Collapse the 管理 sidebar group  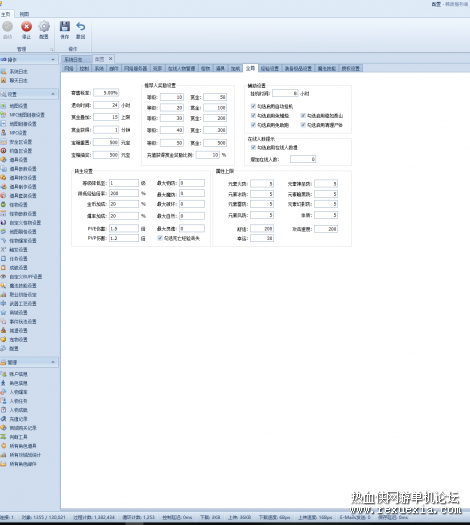click(x=53, y=362)
